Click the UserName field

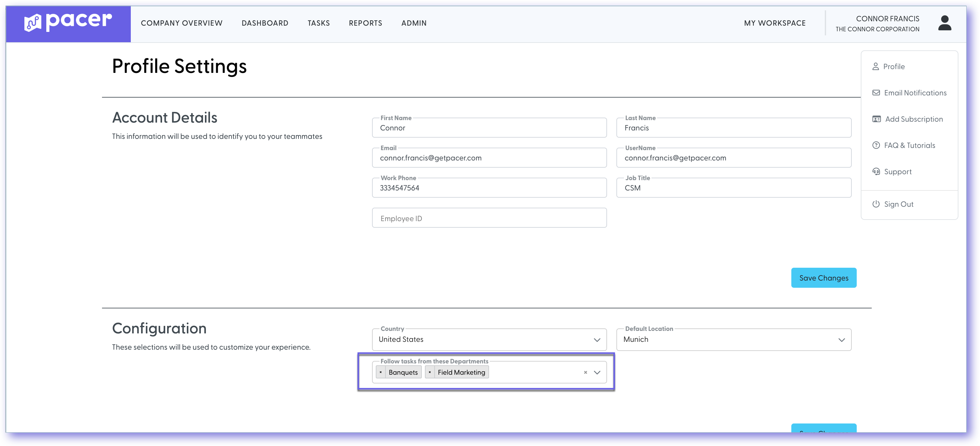[x=733, y=158]
